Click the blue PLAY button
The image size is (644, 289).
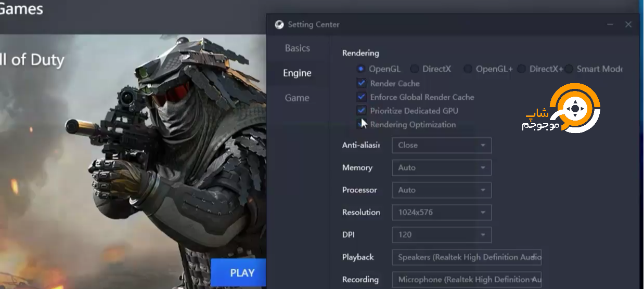click(239, 273)
